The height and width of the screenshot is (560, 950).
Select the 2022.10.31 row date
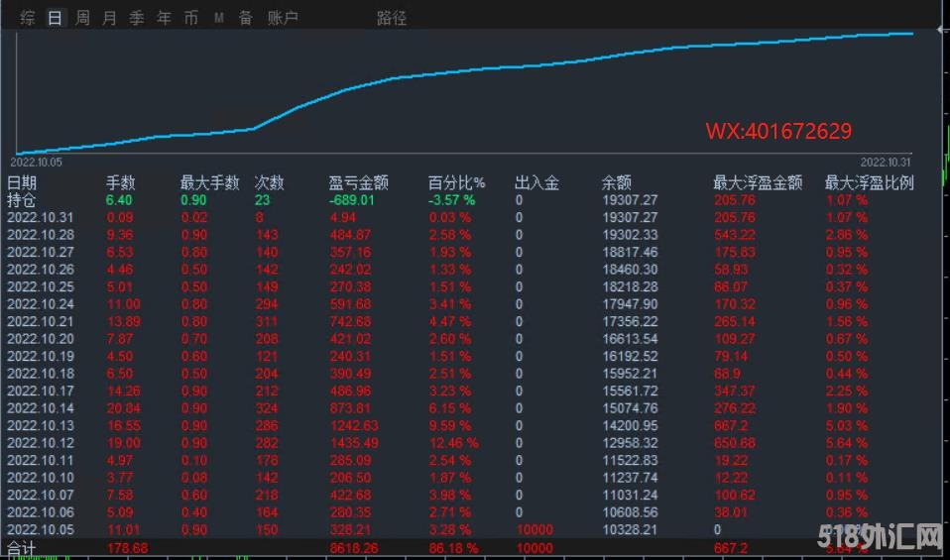[x=41, y=217]
